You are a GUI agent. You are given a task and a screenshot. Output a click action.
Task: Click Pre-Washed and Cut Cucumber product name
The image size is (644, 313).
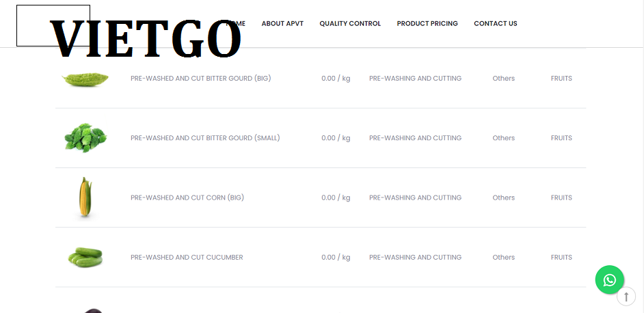coord(187,257)
